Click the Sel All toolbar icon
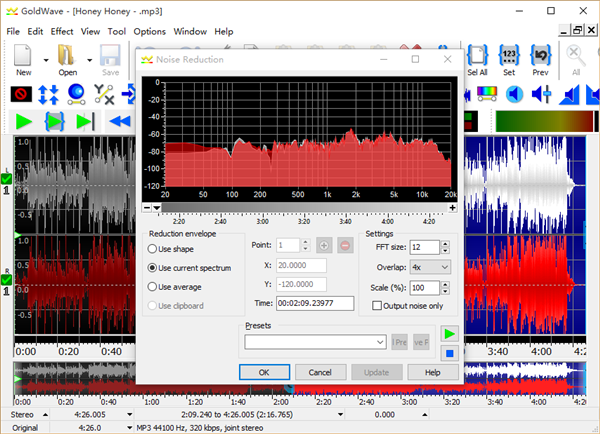Screen dimensions: 600x434 click(477, 56)
